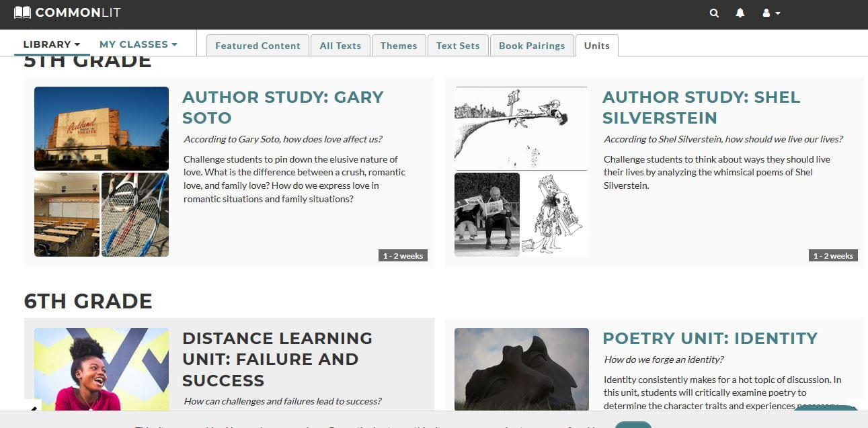Open Author Study: Shel Silverstein unit
Viewport: 868px width, 428px height.
pyautogui.click(x=701, y=108)
